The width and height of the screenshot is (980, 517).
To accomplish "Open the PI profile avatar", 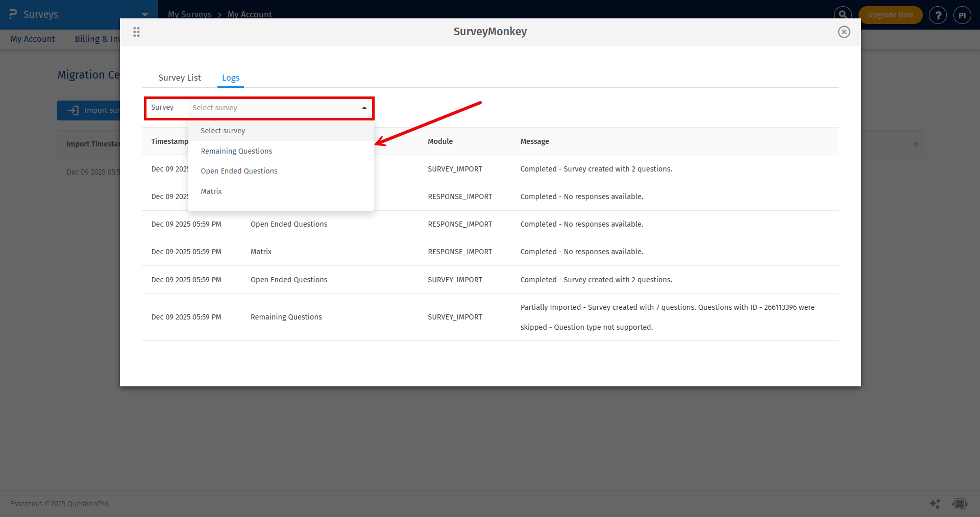I will [963, 15].
